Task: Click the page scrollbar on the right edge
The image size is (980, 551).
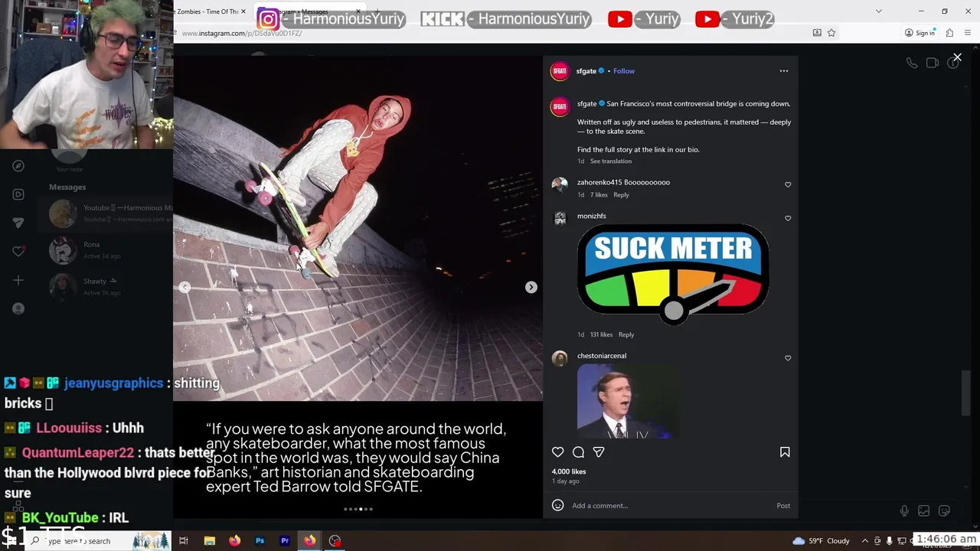Action: [965, 393]
